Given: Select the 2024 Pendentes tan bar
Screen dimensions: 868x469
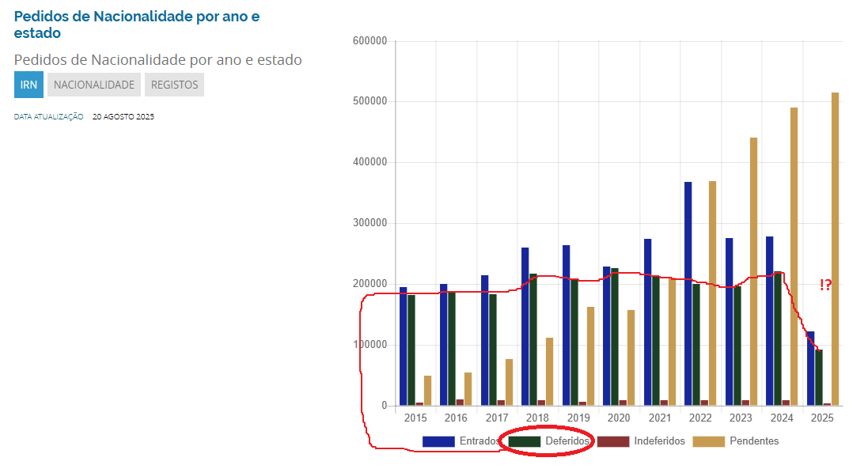Looking at the screenshot, I should coord(794,257).
